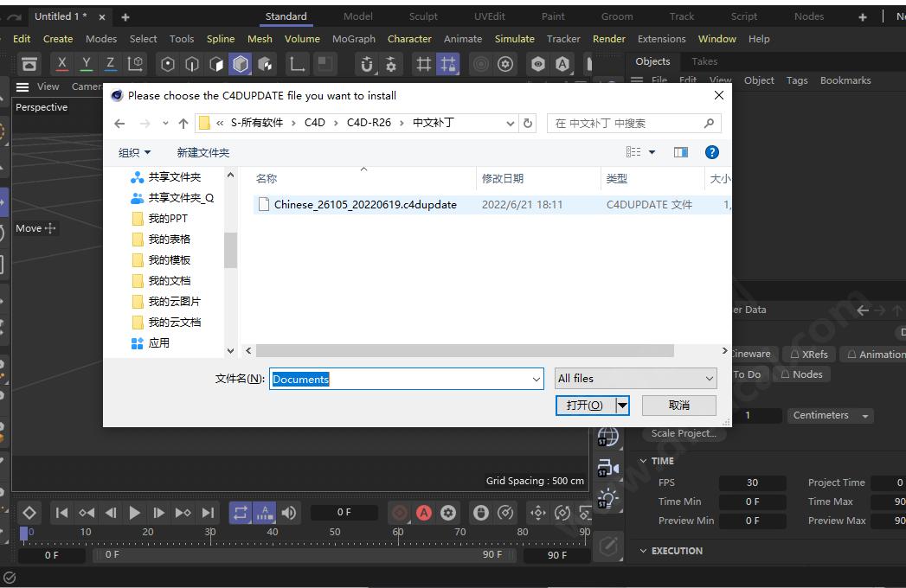
Task: Click the highlighted Model mode icon
Action: pyautogui.click(x=241, y=63)
